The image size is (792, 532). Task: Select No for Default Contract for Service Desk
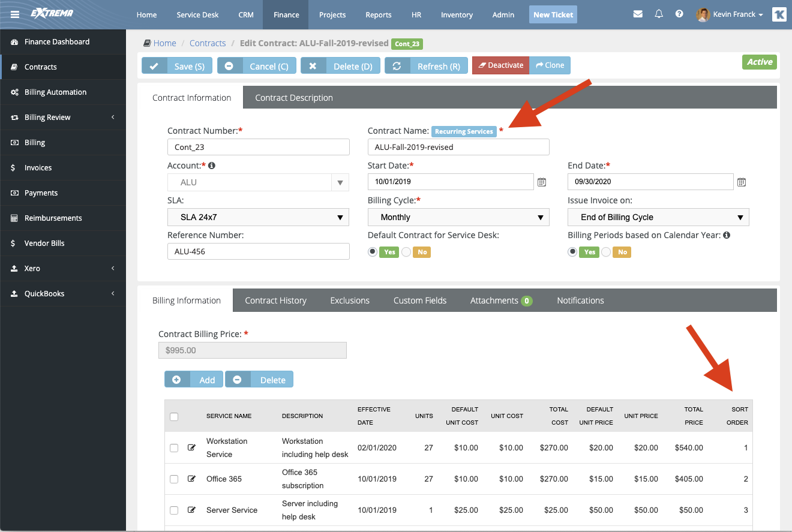tap(406, 252)
